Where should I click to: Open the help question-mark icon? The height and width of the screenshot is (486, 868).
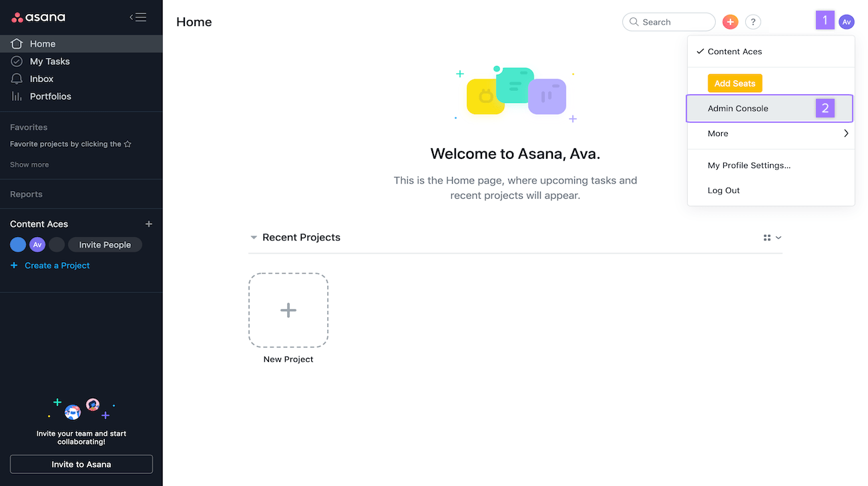click(x=753, y=21)
